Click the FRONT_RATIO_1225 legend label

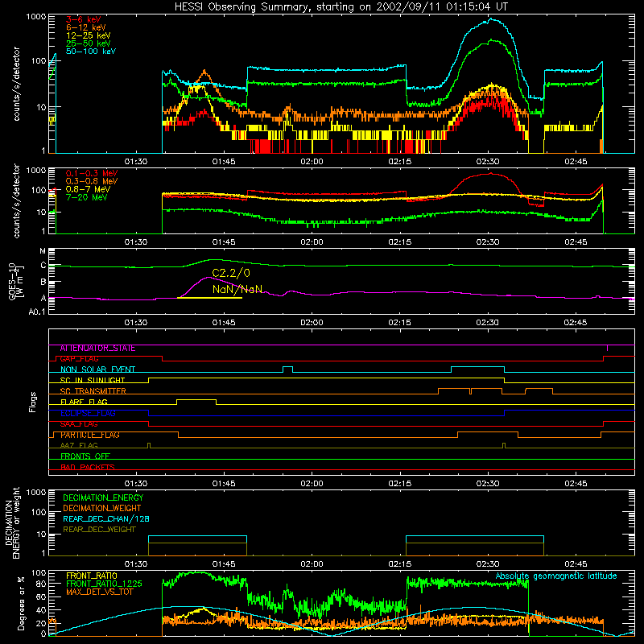coord(105,584)
